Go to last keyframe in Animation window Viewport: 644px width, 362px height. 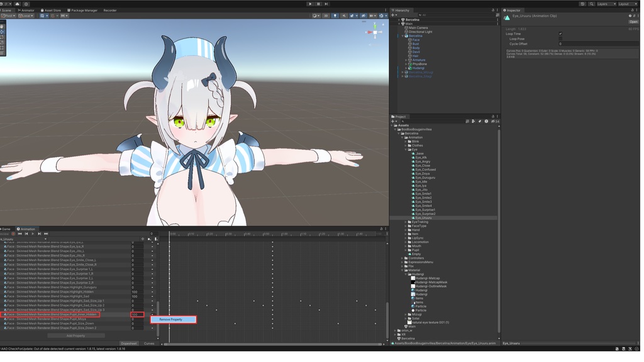coord(46,234)
